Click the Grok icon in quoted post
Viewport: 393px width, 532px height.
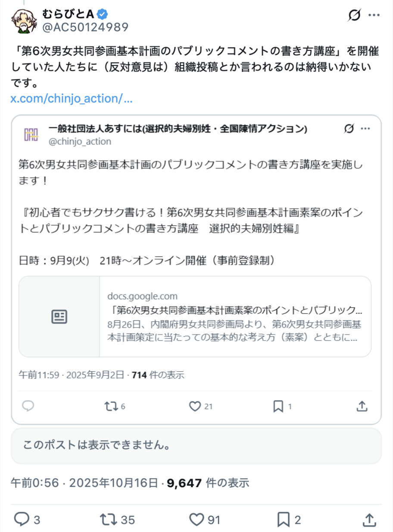(x=349, y=128)
